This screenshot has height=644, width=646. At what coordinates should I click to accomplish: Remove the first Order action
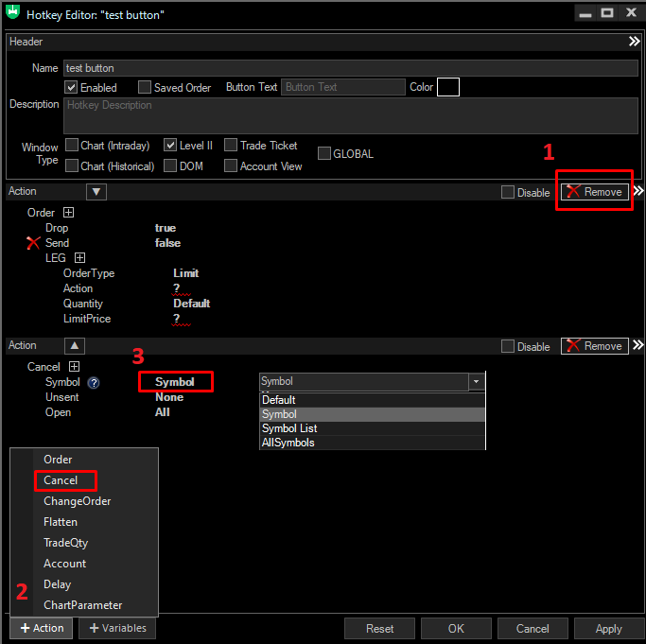(x=594, y=192)
